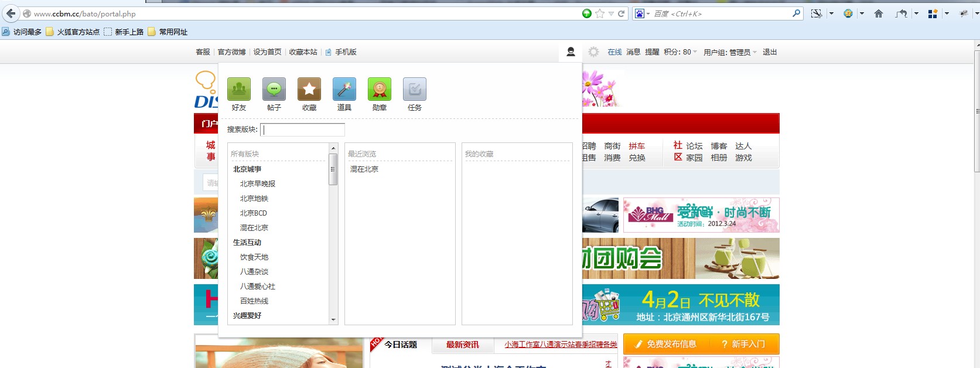Open the 常用网址 bookmark folder
This screenshot has height=368, width=980.
point(168,32)
